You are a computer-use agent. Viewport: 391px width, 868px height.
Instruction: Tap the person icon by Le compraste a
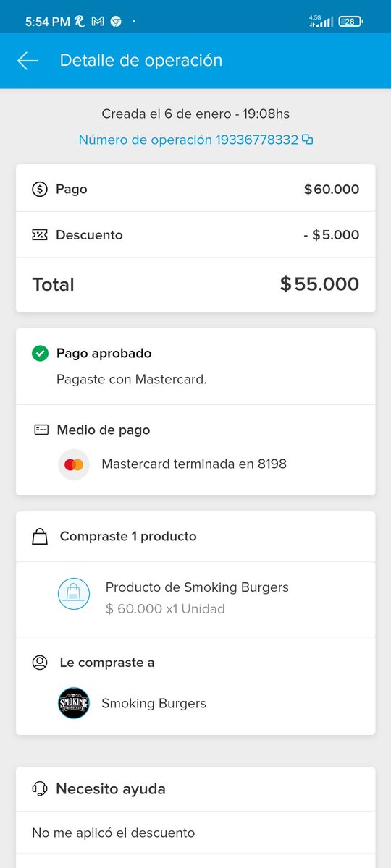tap(41, 663)
